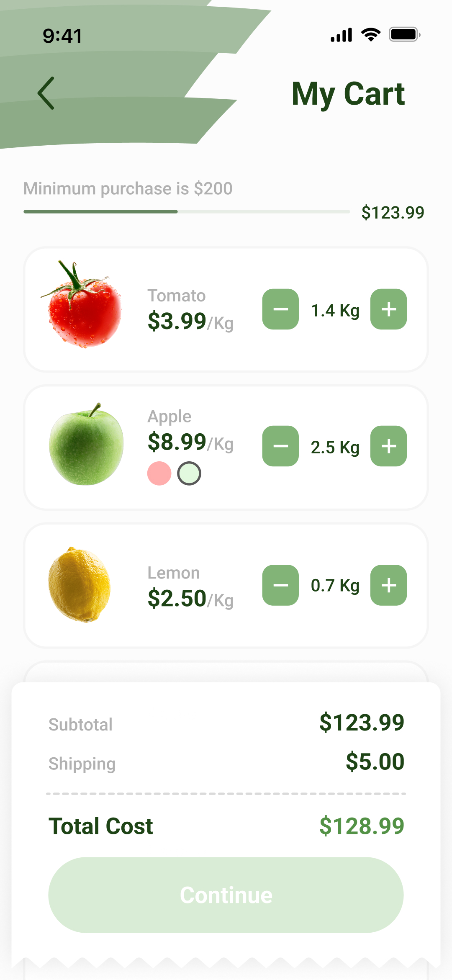This screenshot has width=452, height=980.
Task: Tap the battery status icon
Action: point(404,35)
